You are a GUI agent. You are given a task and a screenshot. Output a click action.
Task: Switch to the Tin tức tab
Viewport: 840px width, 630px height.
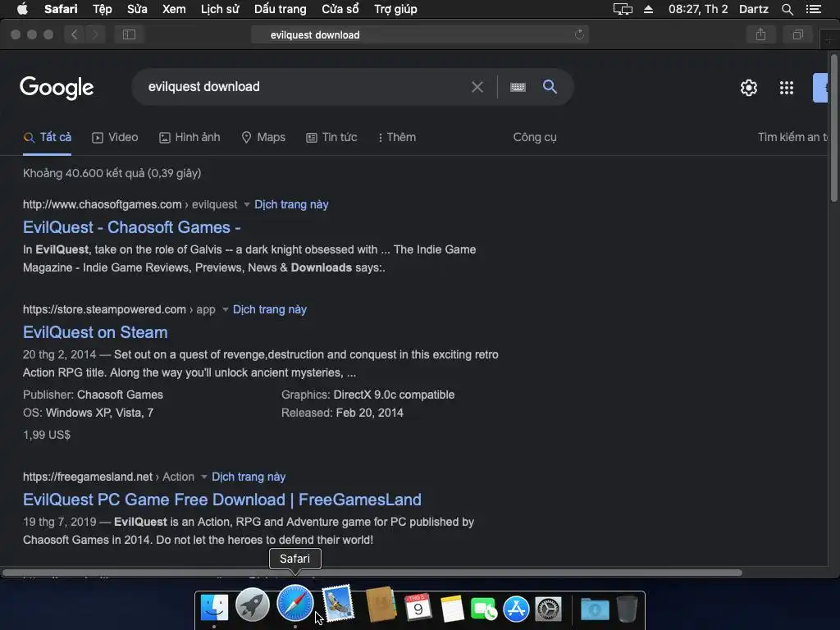click(331, 137)
